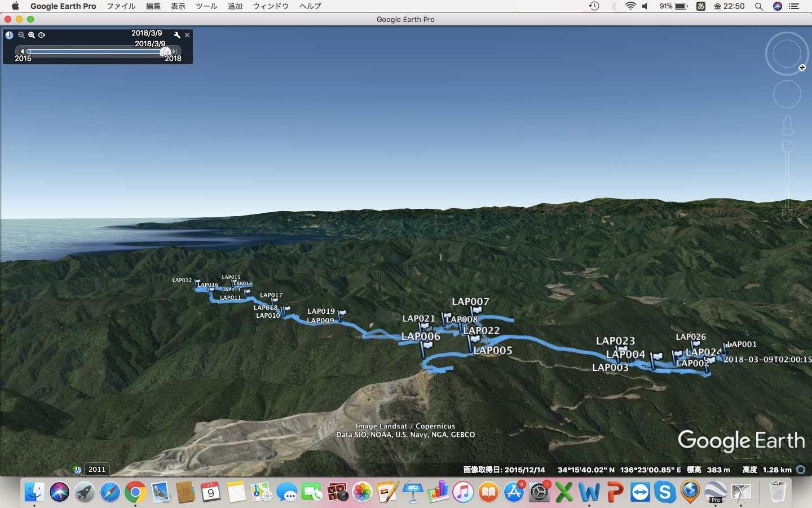Click the N north compass marker
812x508 pixels.
click(802, 68)
